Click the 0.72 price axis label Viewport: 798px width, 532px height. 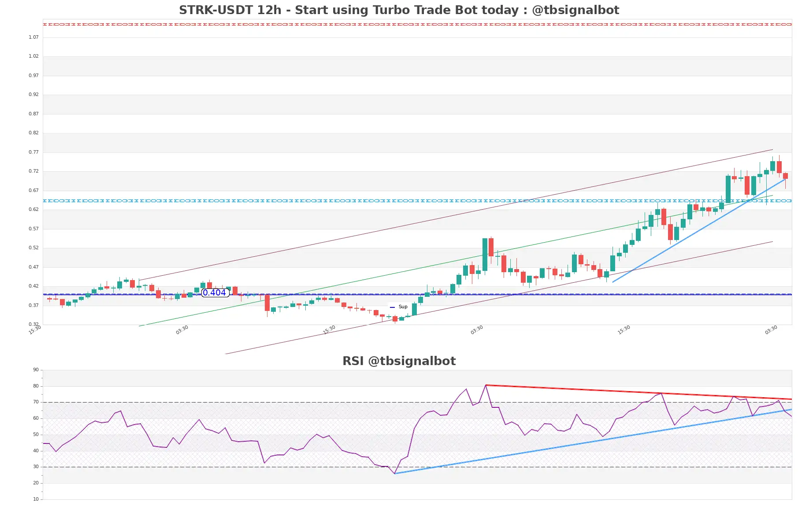pyautogui.click(x=33, y=171)
